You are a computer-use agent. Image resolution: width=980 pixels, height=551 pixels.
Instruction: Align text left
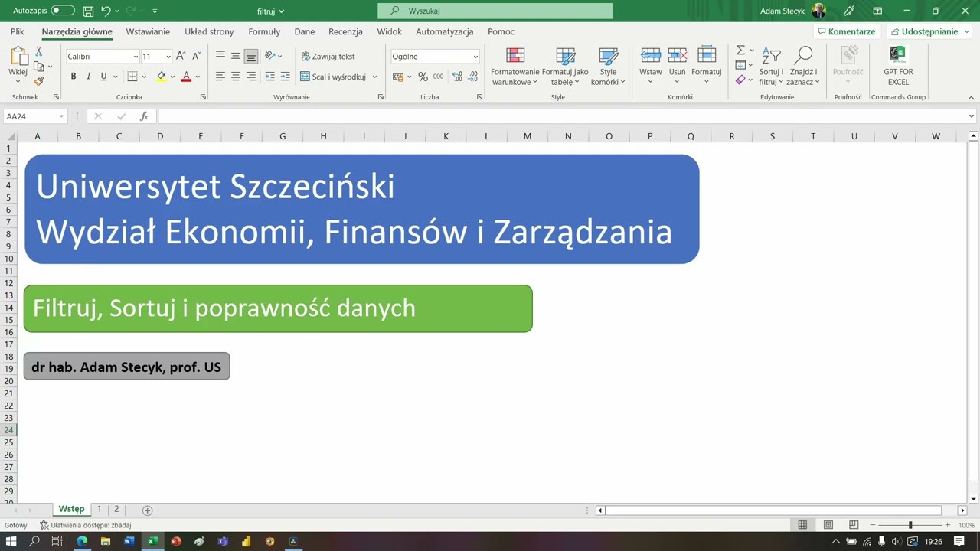[x=220, y=77]
